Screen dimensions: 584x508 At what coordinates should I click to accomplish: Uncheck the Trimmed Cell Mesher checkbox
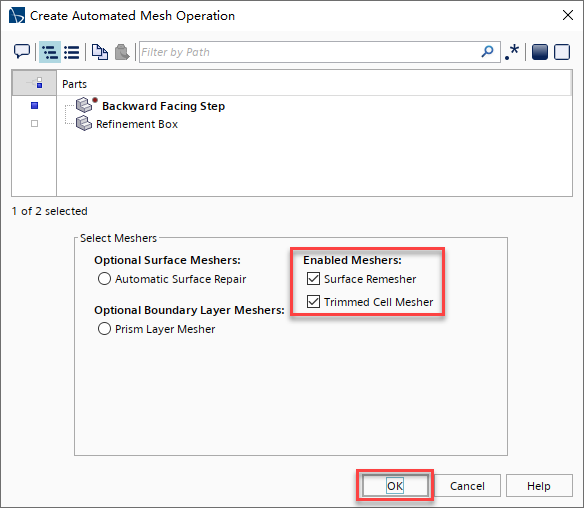[x=313, y=301]
